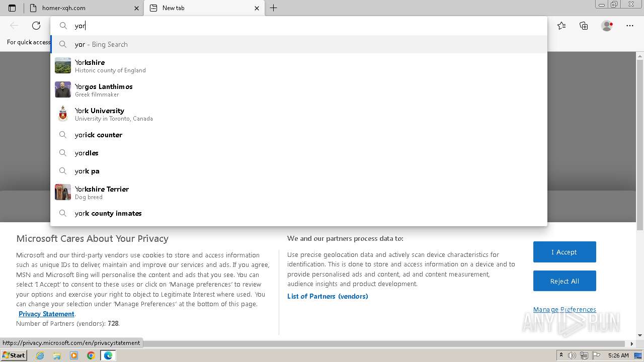This screenshot has width=644, height=362.
Task: Select 'york pa' suggestion
Action: [299, 171]
